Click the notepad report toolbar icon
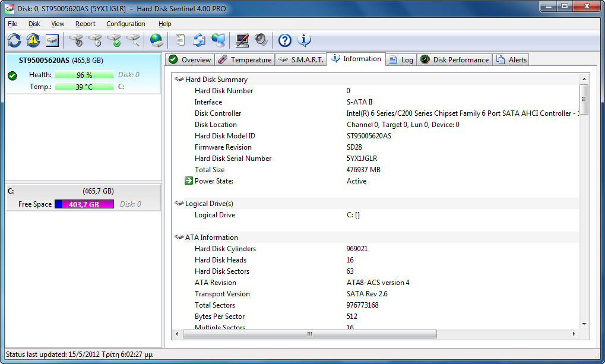 [180, 40]
